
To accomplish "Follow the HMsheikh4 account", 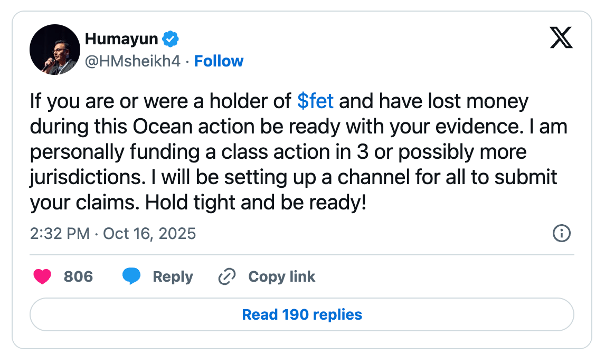I will (219, 61).
